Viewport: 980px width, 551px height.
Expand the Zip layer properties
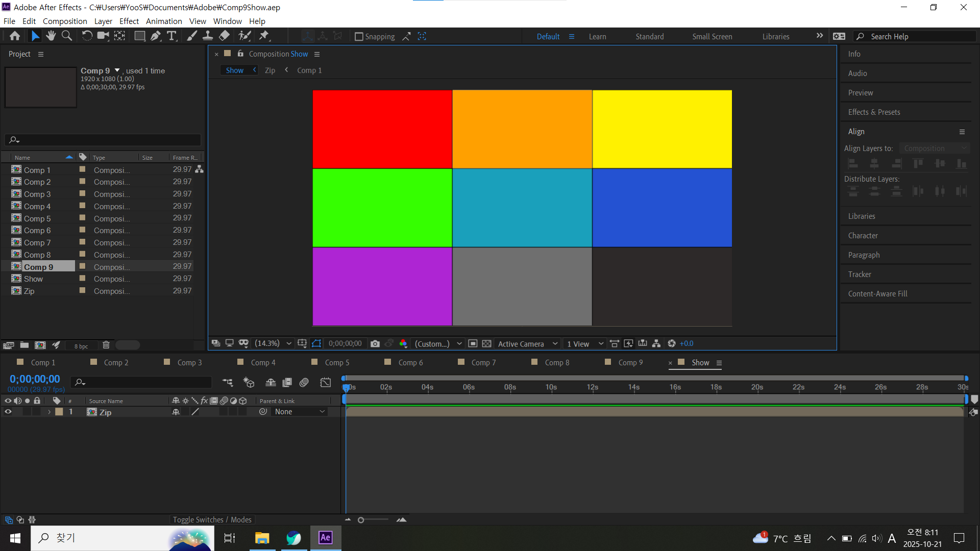(x=49, y=412)
